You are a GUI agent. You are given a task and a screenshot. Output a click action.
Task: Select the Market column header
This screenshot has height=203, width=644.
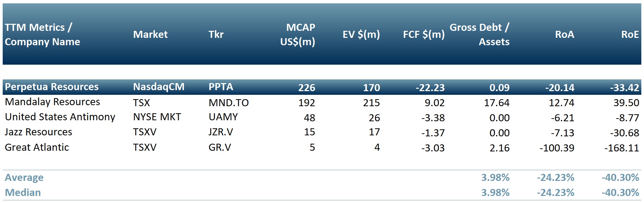click(x=150, y=34)
